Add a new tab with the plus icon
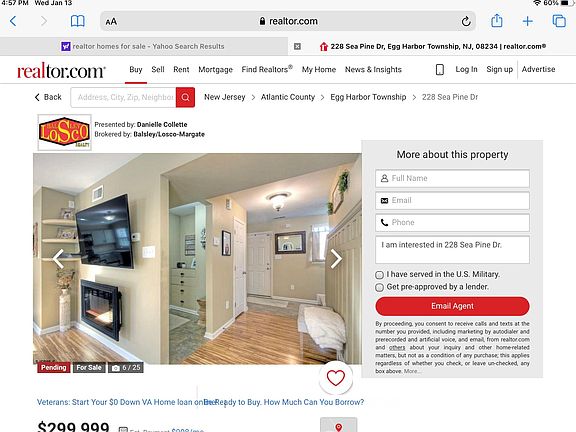This screenshot has height=432, width=576. point(528,21)
